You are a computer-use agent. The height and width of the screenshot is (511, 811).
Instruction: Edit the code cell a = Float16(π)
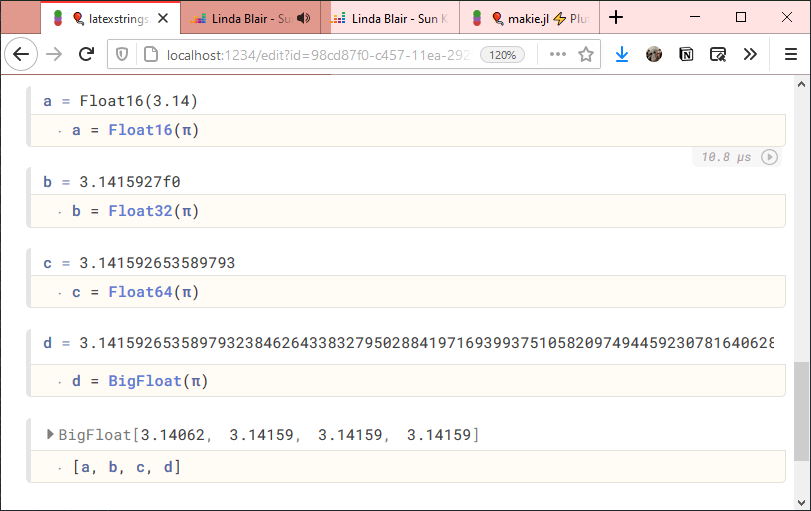click(x=408, y=130)
